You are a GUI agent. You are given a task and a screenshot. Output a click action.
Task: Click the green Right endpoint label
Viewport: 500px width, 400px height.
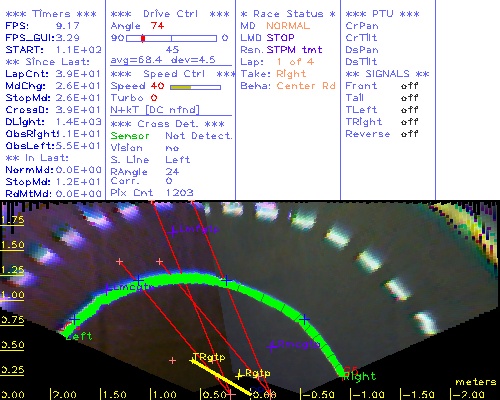(x=360, y=377)
